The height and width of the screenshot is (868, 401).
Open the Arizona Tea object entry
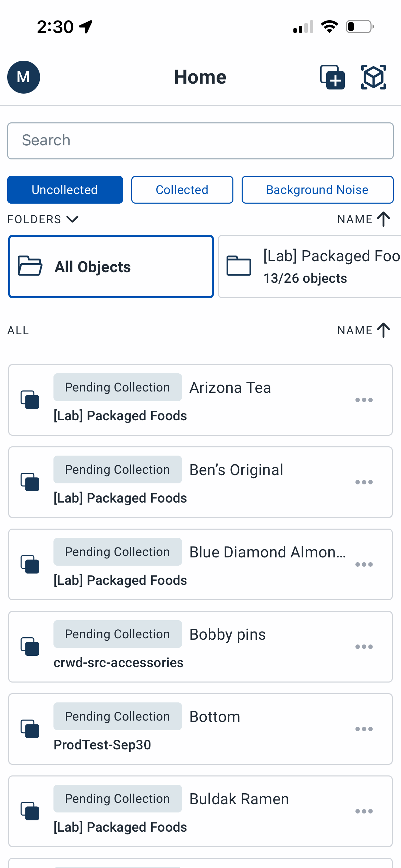(230, 388)
